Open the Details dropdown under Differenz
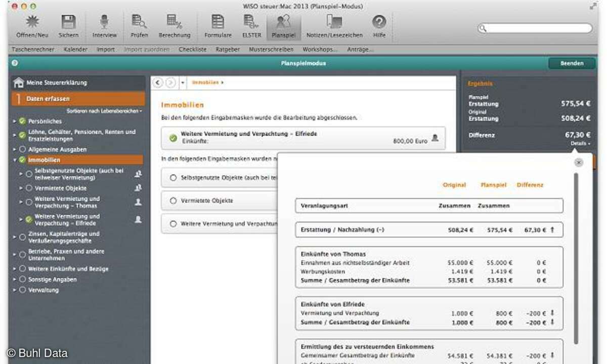607x364 pixels. coord(581,144)
